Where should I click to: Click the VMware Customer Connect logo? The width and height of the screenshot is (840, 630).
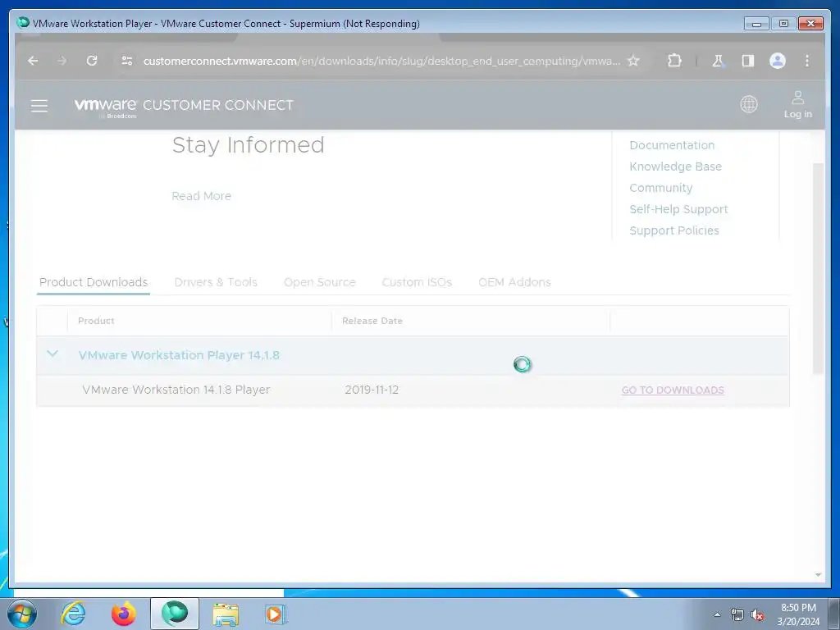pos(184,106)
